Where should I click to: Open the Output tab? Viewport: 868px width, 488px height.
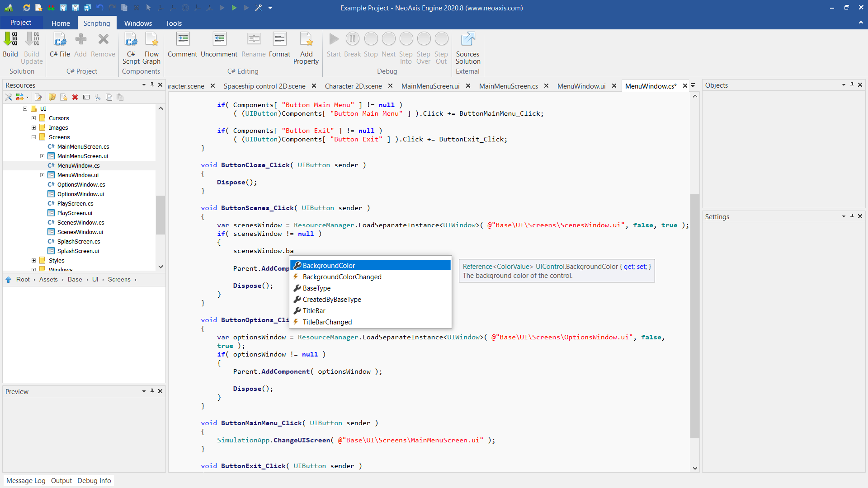(x=61, y=481)
